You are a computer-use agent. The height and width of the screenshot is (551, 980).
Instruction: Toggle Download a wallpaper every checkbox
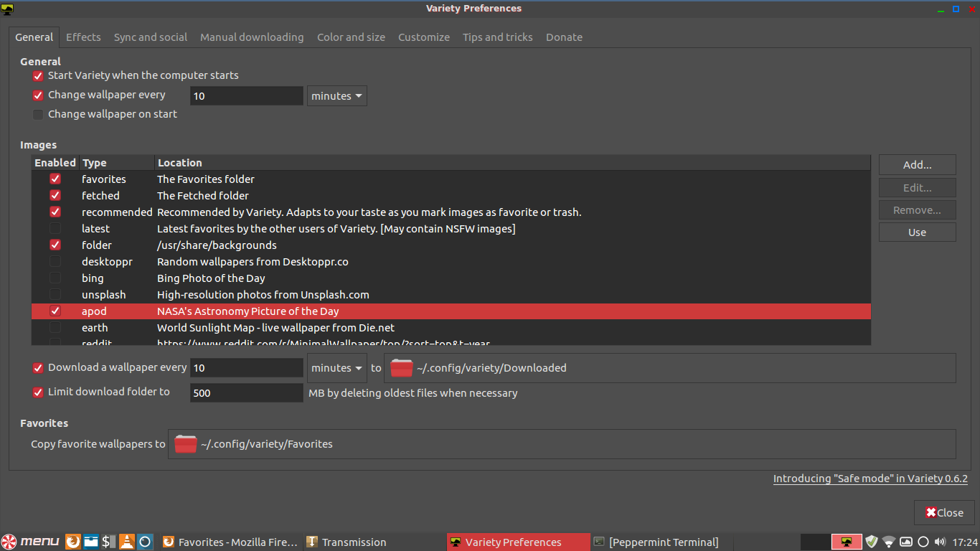point(38,368)
